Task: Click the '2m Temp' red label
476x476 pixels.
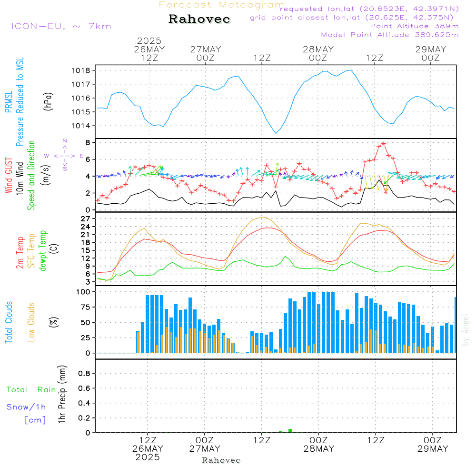Action: coord(20,253)
